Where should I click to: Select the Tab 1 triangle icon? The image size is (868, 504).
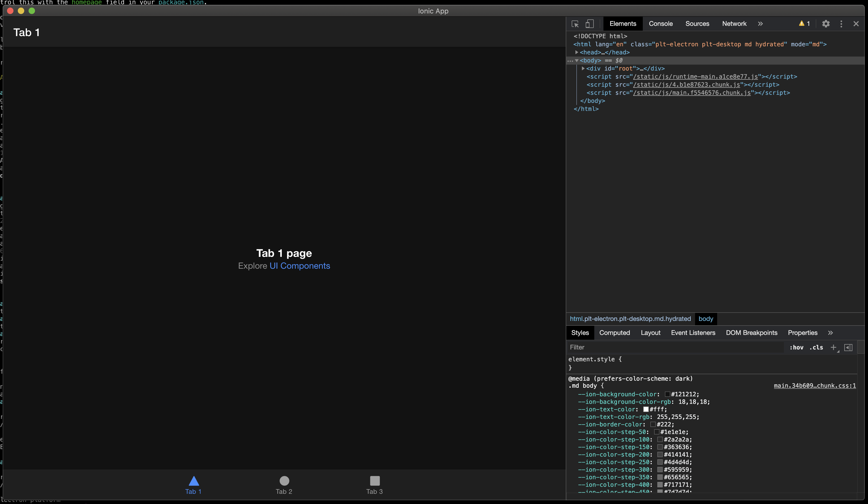point(194,481)
